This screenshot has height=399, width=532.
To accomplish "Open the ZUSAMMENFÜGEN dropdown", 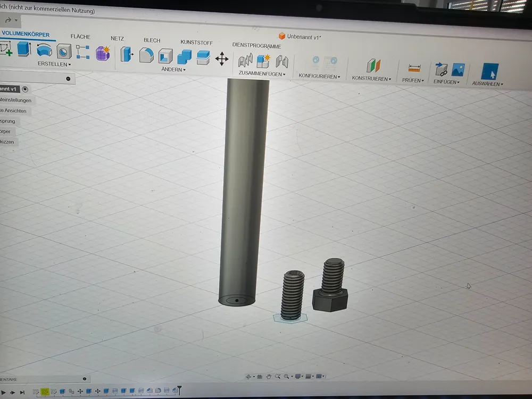I will (x=262, y=73).
